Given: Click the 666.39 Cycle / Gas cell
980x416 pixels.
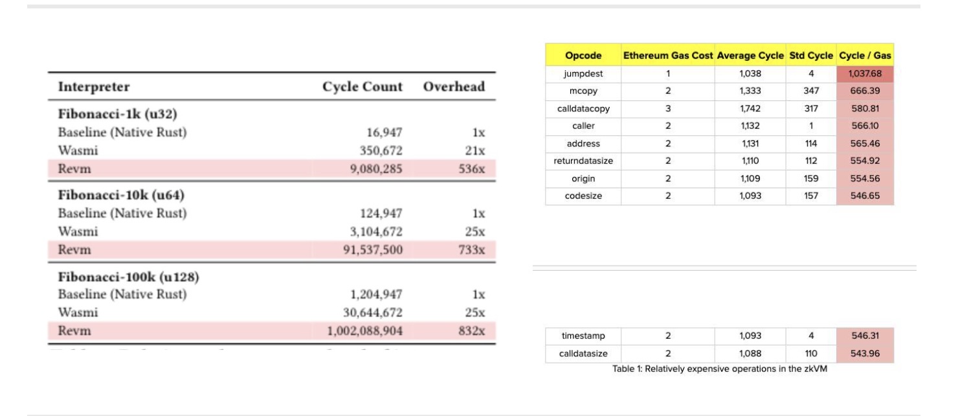Looking at the screenshot, I should [865, 91].
